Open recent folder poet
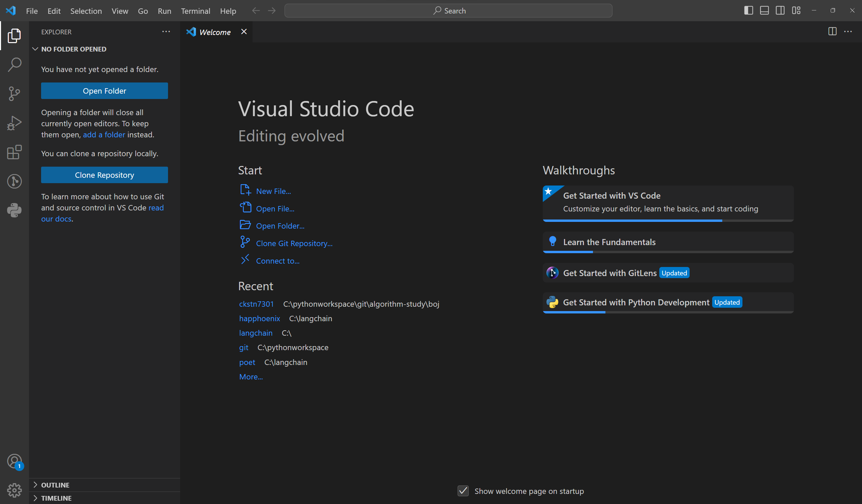862x504 pixels. tap(247, 362)
